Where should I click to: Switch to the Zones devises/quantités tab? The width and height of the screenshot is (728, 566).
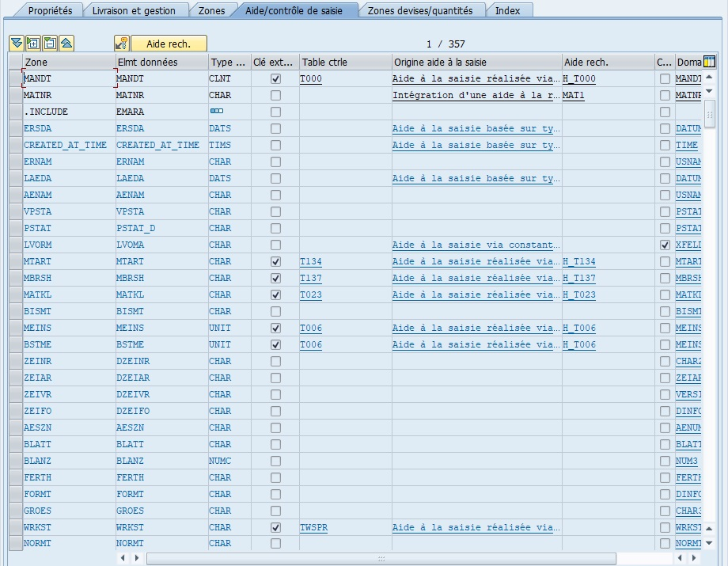tap(420, 10)
